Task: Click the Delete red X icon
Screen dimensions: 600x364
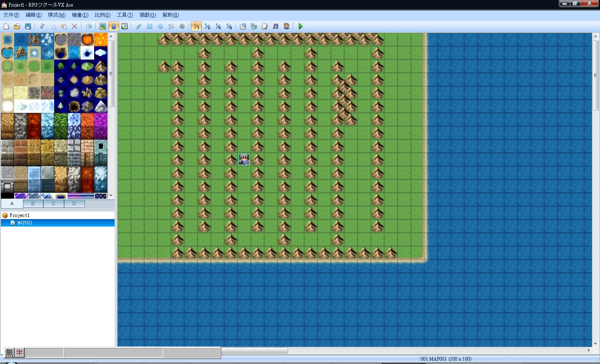Action: pos(75,26)
